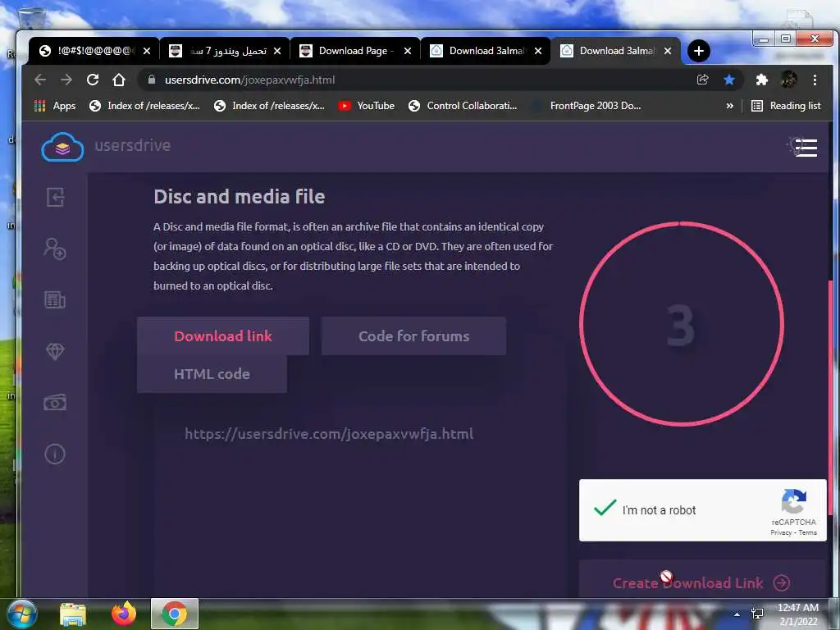
Task: Open a new tab with plus button
Action: (x=699, y=51)
